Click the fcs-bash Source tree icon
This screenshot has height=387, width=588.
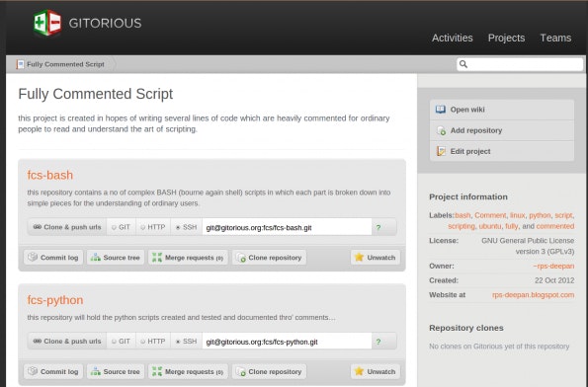(96, 258)
